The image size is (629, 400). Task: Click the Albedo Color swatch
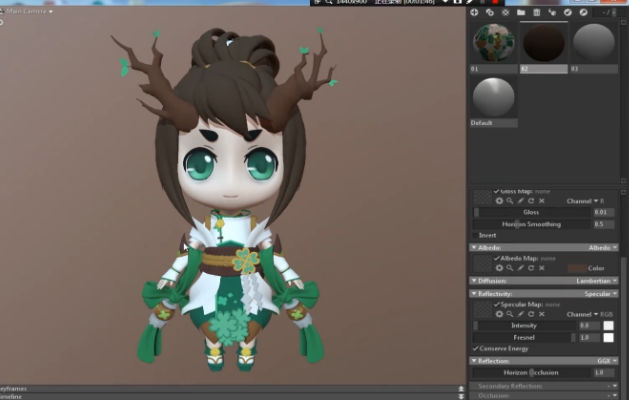[577, 268]
